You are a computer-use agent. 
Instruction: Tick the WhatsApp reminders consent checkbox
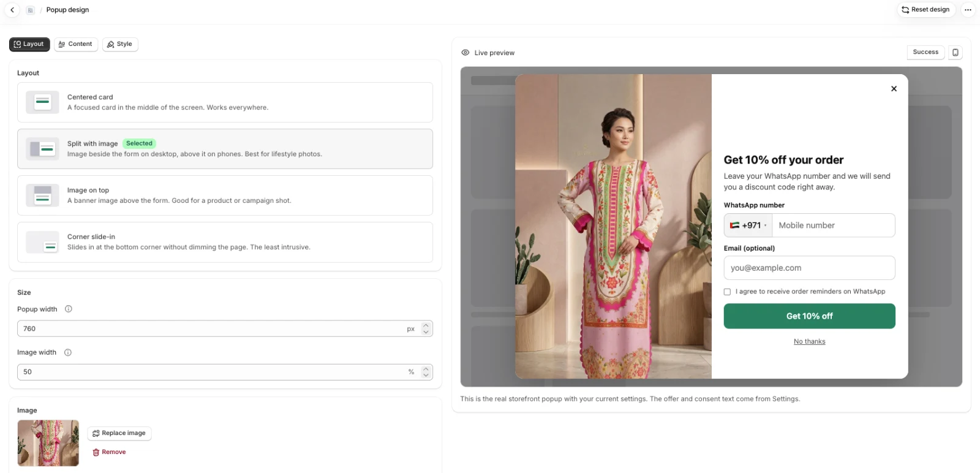click(727, 292)
